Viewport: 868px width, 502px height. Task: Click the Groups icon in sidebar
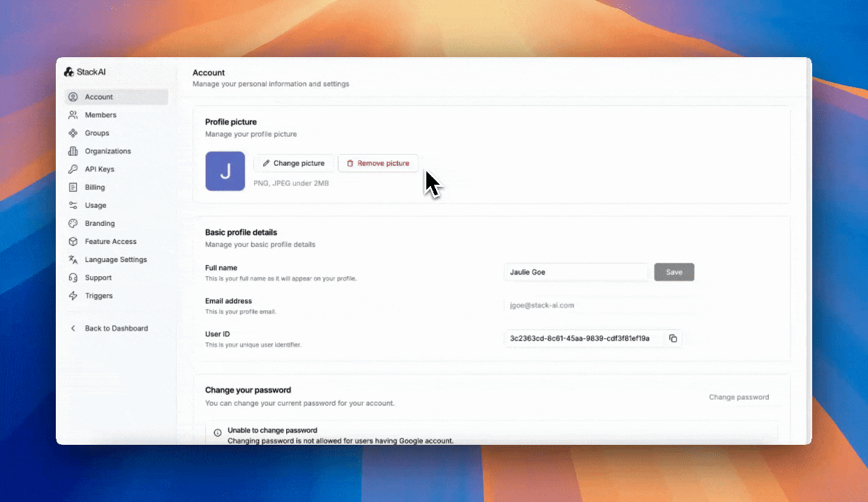click(73, 133)
